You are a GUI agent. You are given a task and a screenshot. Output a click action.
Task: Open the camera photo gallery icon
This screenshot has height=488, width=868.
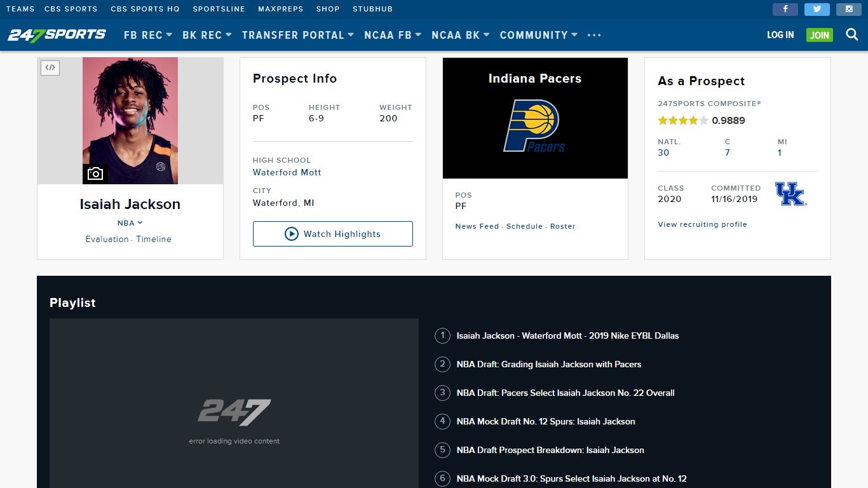pos(95,173)
